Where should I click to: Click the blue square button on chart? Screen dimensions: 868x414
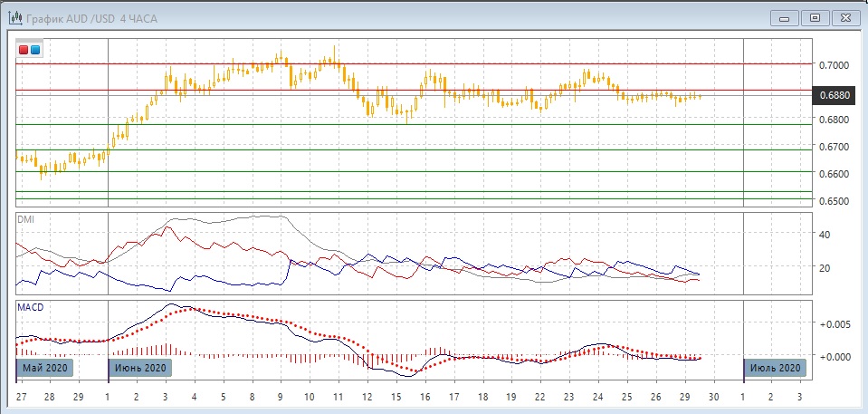[35, 50]
